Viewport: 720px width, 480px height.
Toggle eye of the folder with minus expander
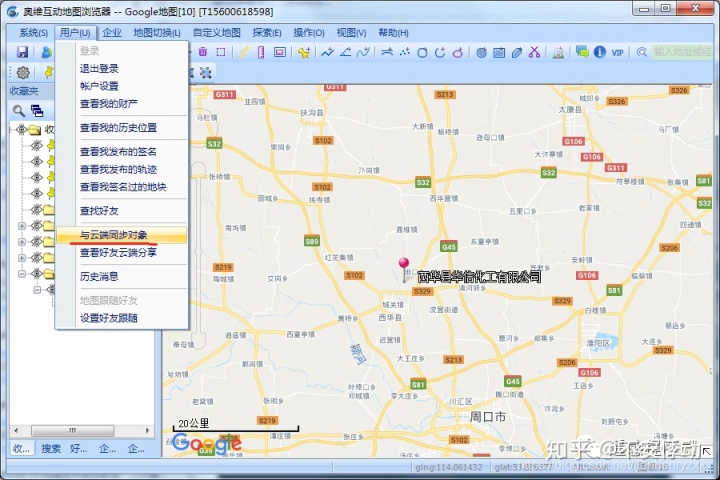point(37,274)
